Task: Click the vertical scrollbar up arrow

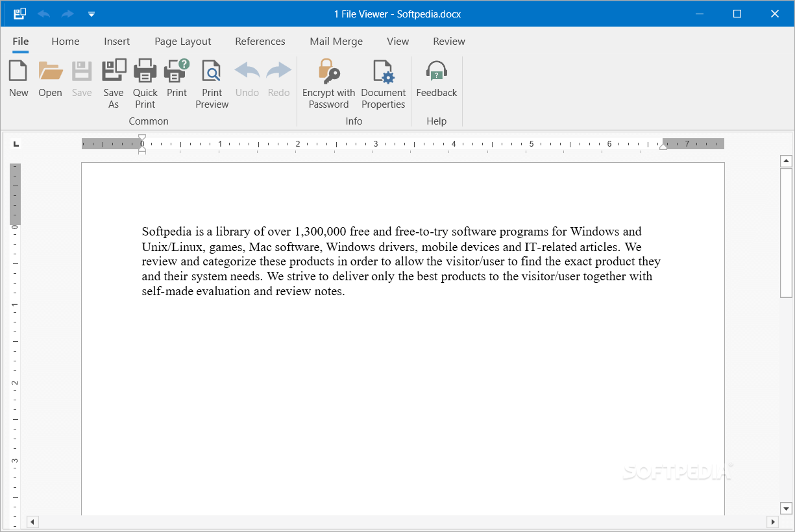Action: pyautogui.click(x=786, y=161)
